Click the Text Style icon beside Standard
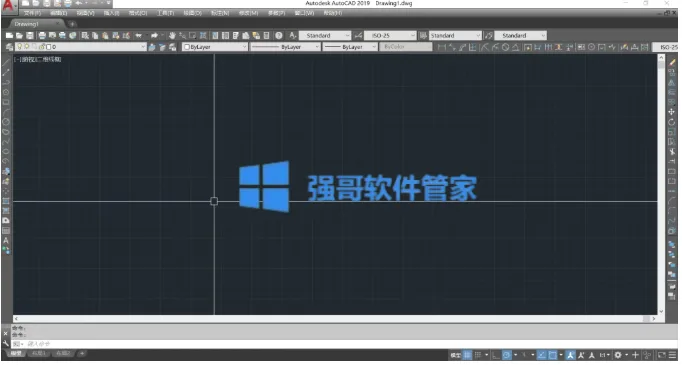Image resolution: width=682 pixels, height=365 pixels. (293, 36)
